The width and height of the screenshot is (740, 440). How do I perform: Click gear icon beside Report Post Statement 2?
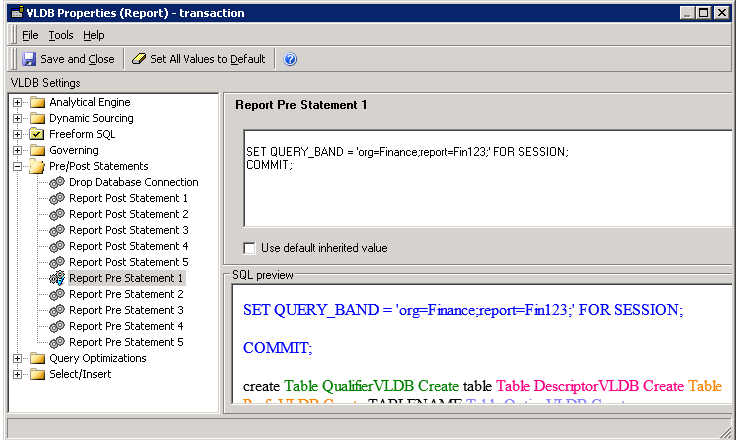pos(57,214)
